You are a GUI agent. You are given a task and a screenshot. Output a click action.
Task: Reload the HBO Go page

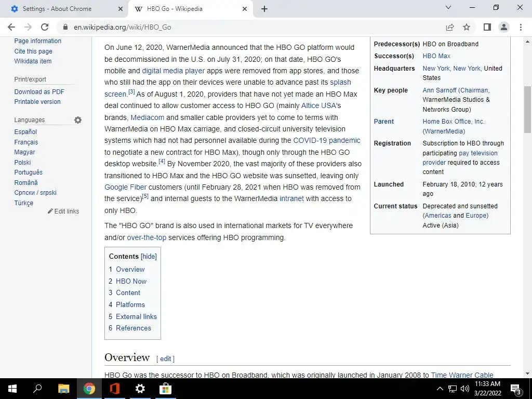45,27
